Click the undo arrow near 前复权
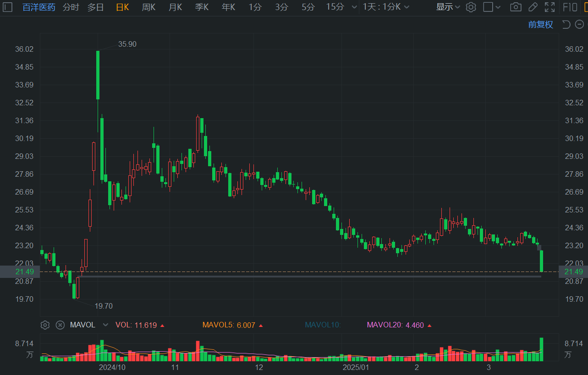 coord(566,25)
